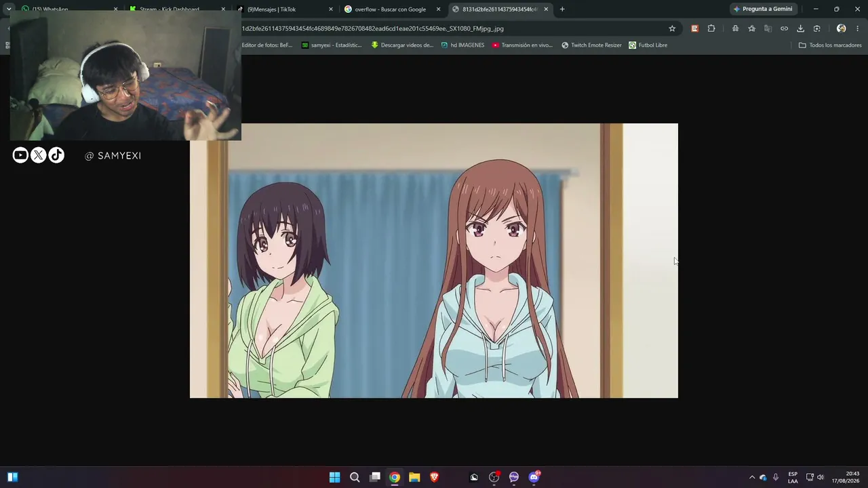Open the Chrome extensions puzzle menu
The image size is (868, 488).
(x=711, y=28)
